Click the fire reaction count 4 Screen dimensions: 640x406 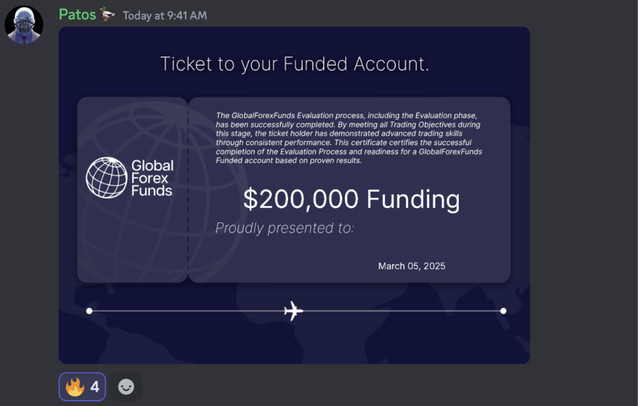95,386
